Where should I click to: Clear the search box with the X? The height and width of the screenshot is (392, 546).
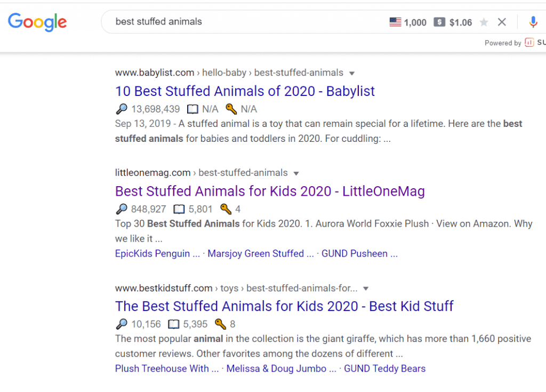502,22
